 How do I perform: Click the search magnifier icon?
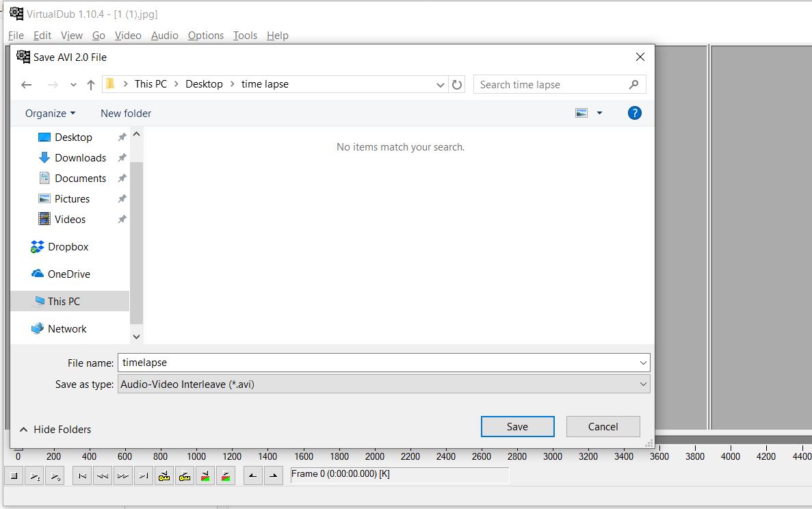point(634,84)
